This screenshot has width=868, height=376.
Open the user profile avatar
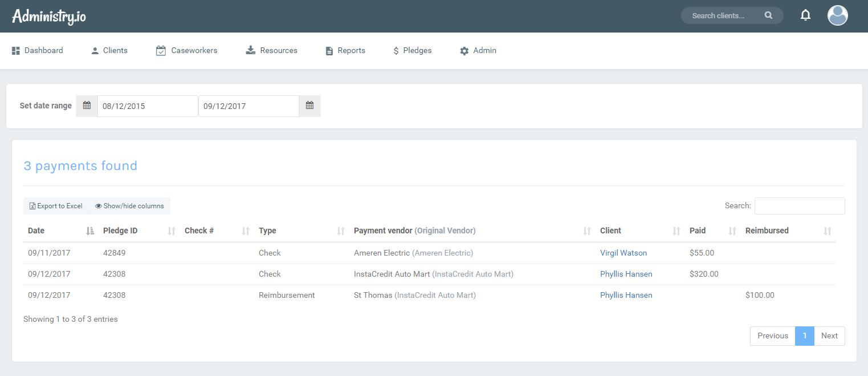tap(837, 15)
